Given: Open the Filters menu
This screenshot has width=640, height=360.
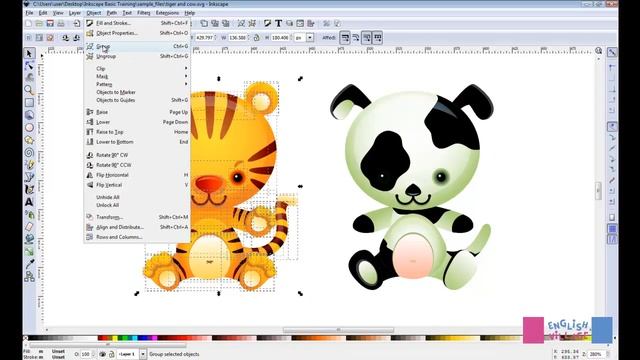Looking at the screenshot, I should (x=144, y=13).
